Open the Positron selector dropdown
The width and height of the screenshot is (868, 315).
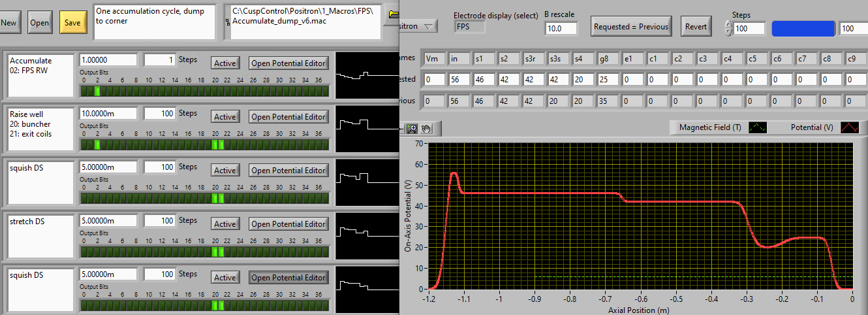418,27
